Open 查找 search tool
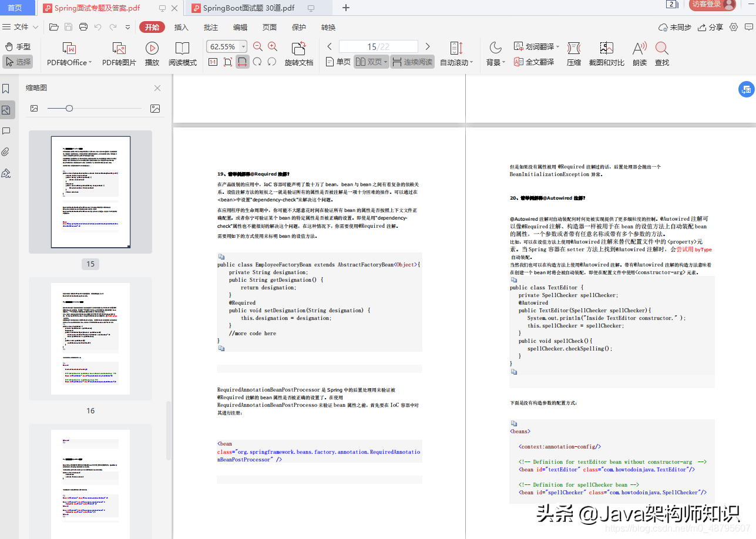Viewport: 756px width, 539px height. tap(662, 55)
